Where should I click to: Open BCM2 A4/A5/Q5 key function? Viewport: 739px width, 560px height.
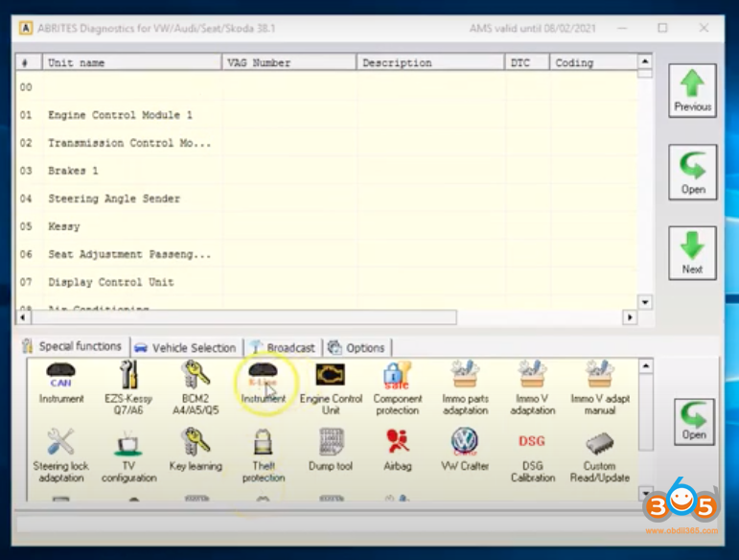[196, 387]
